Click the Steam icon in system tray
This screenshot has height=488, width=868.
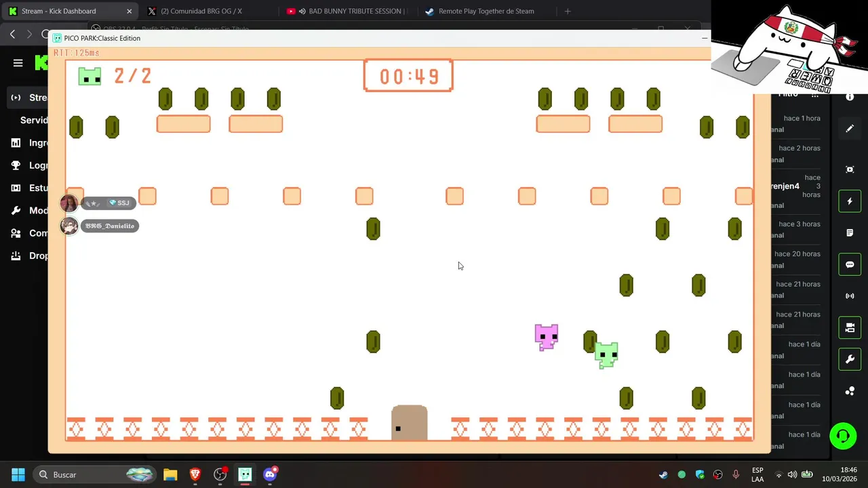(663, 474)
